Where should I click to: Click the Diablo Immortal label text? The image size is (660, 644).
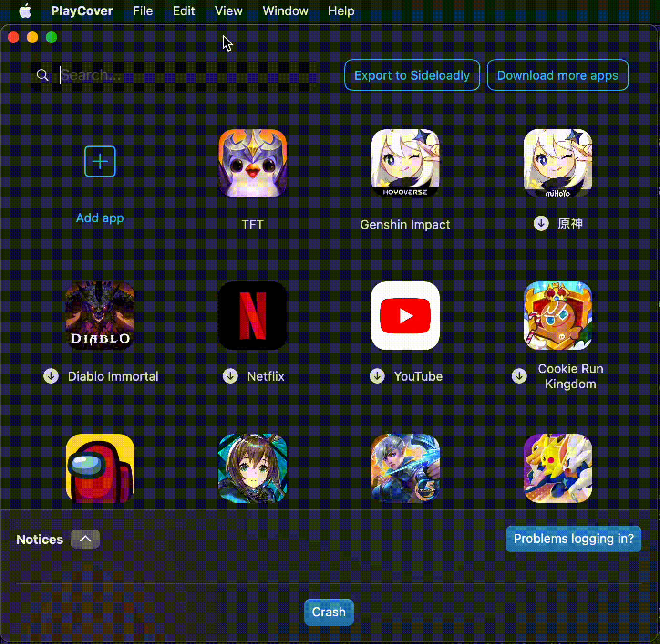tap(113, 376)
